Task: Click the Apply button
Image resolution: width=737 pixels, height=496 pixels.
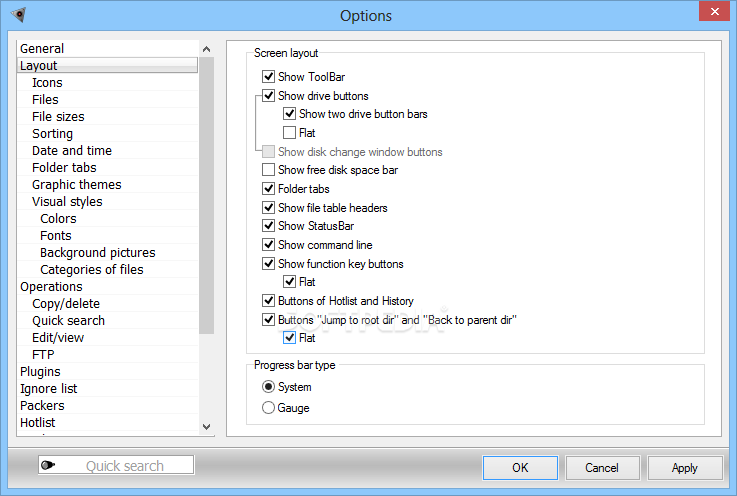Action: click(x=685, y=468)
